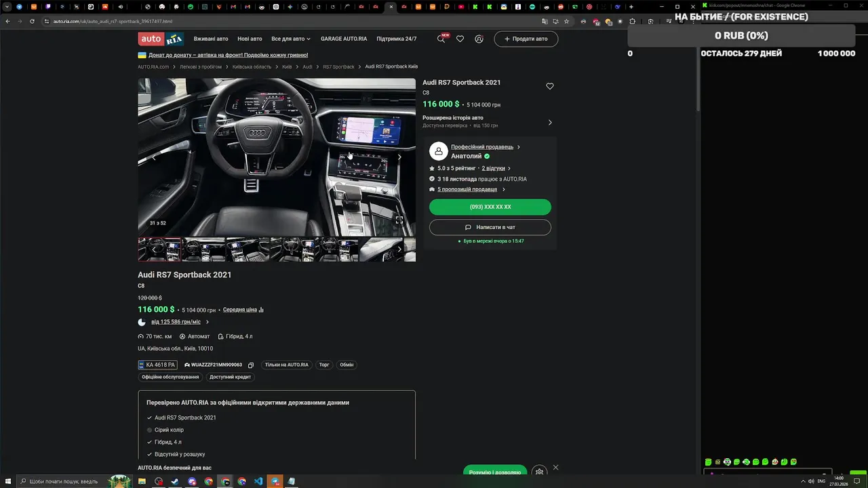Show previous photo in main gallery
Screen dimensions: 868x488
tap(154, 157)
